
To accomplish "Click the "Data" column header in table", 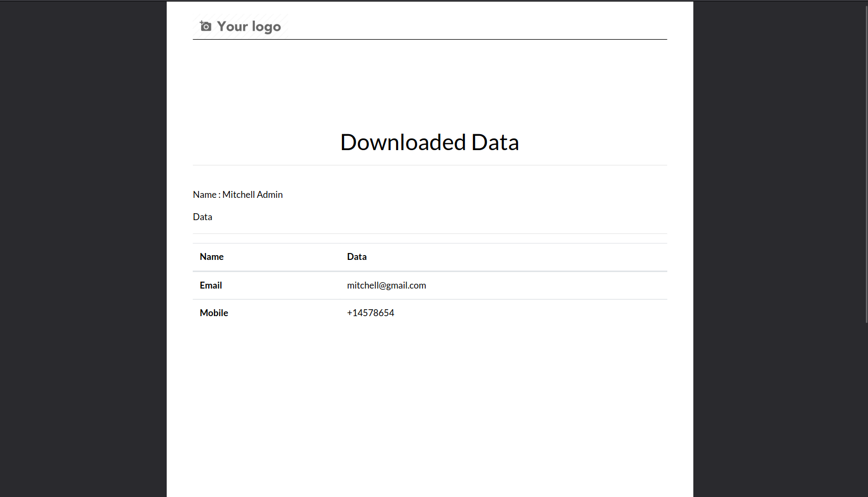I will (357, 257).
